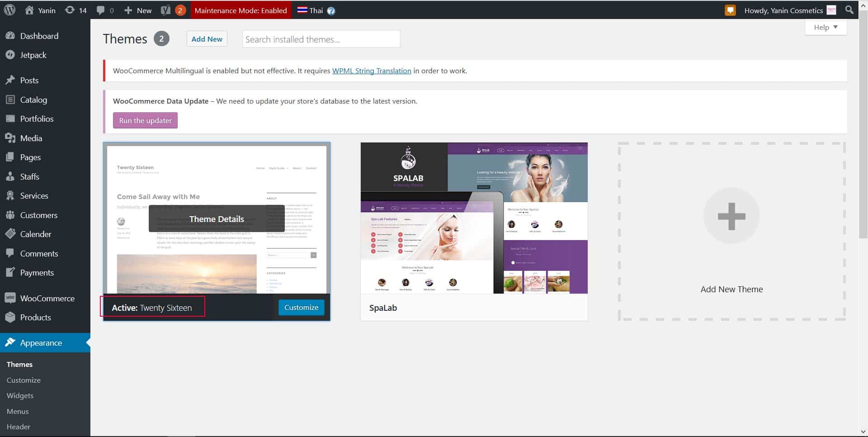
Task: Open the 14 pending updates icon
Action: 70,10
